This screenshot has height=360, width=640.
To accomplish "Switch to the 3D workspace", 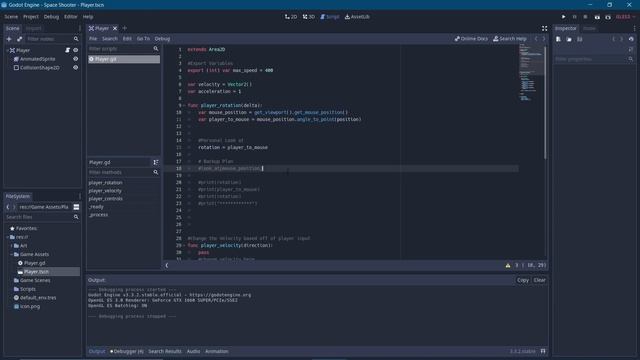I will [309, 17].
